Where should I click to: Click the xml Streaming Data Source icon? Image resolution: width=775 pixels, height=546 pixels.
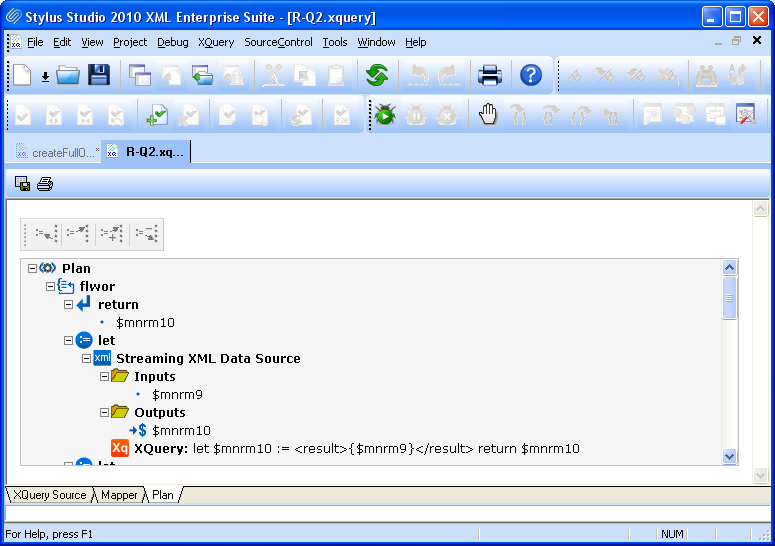click(102, 358)
